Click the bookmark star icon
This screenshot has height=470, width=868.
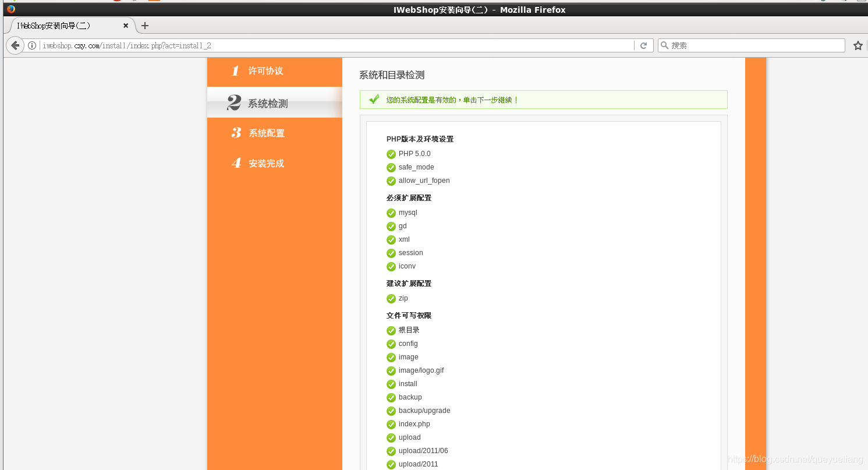(x=858, y=45)
